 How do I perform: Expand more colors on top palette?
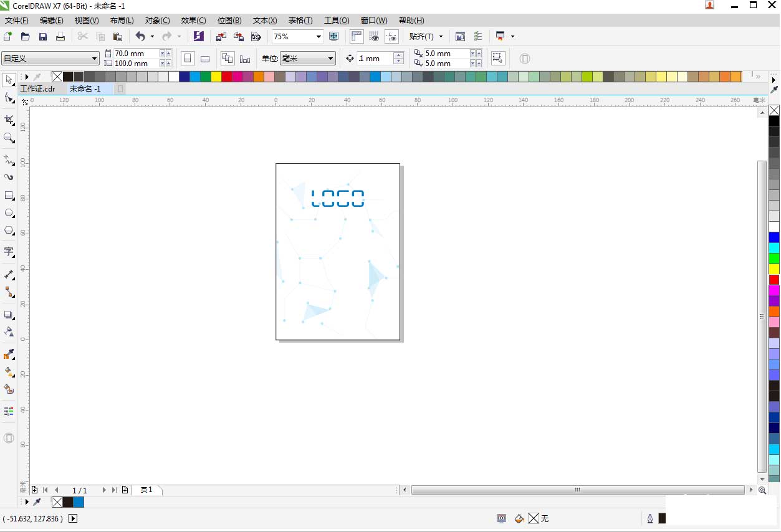pos(758,77)
